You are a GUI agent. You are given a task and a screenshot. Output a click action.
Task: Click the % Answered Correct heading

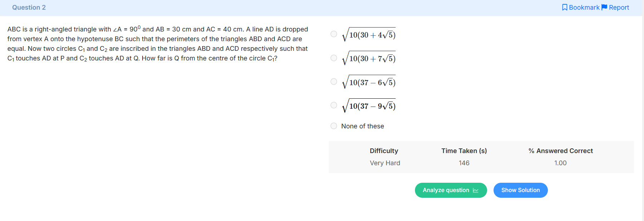click(560, 151)
